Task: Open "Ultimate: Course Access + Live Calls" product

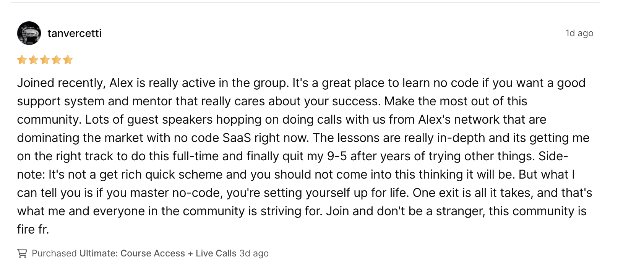Action: click(158, 253)
